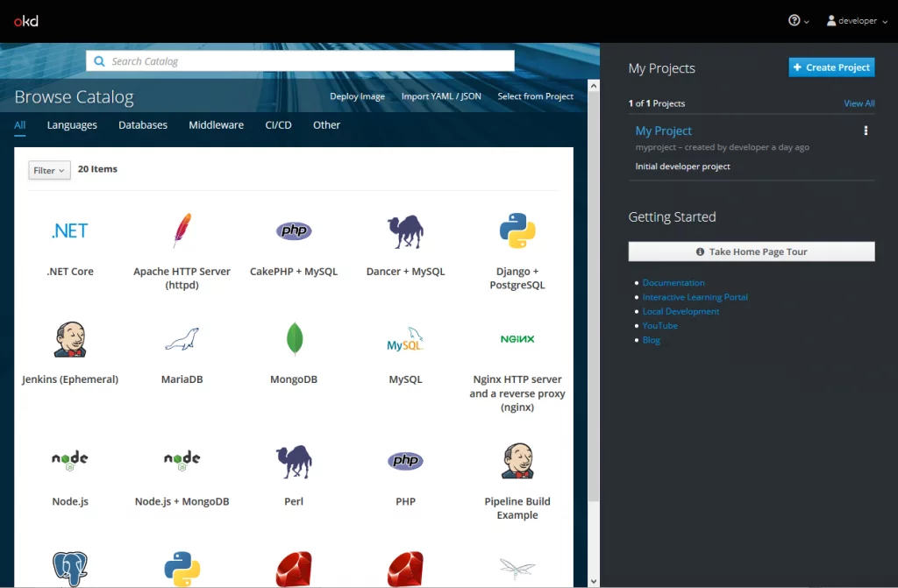The image size is (898, 588).
Task: Select the Node.js + MongoDB icon
Action: pos(182,460)
